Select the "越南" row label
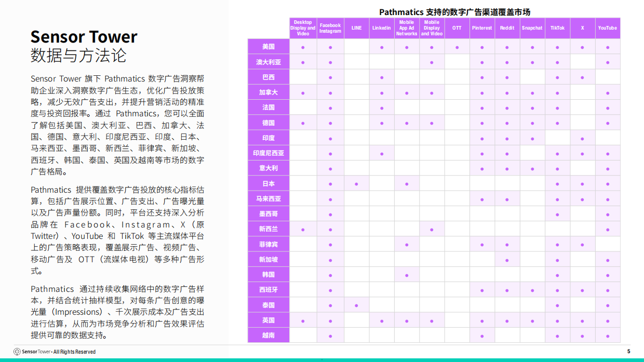 pos(269,336)
